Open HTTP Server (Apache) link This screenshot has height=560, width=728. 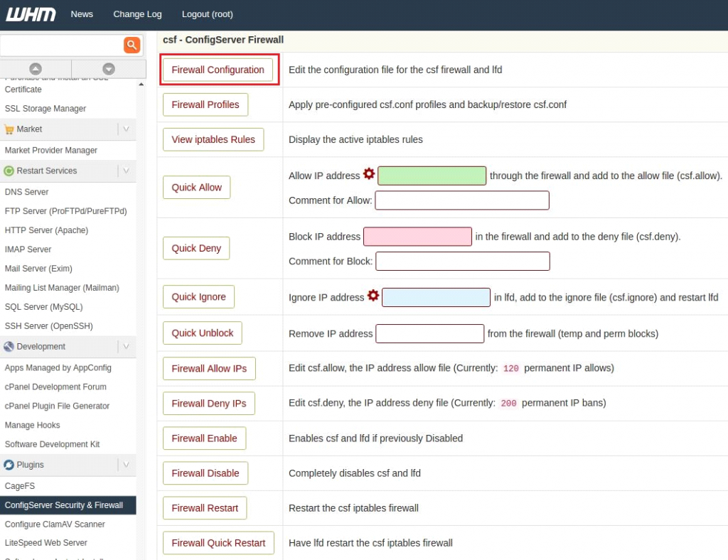click(x=46, y=230)
